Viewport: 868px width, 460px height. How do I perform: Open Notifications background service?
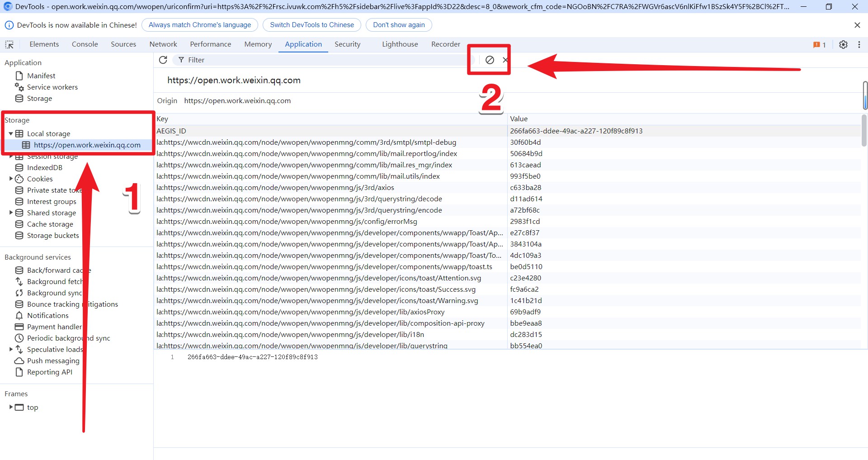[47, 315]
